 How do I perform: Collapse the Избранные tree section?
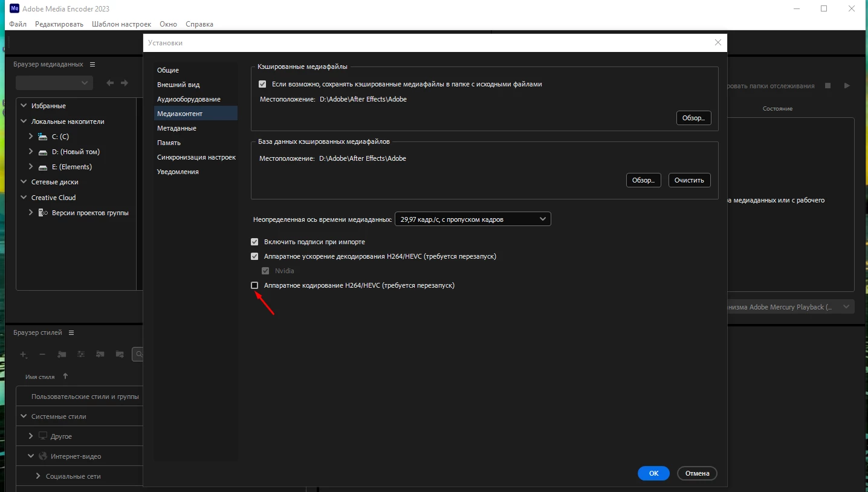[24, 106]
